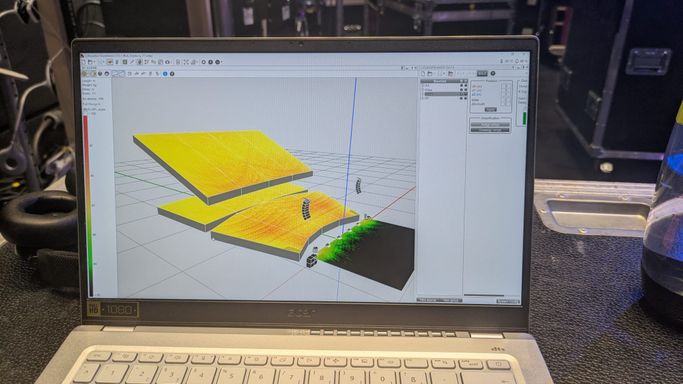Viewport: 683px width, 384px height.
Task: Toggle visibility dot on first source list row
Action: (x=461, y=85)
